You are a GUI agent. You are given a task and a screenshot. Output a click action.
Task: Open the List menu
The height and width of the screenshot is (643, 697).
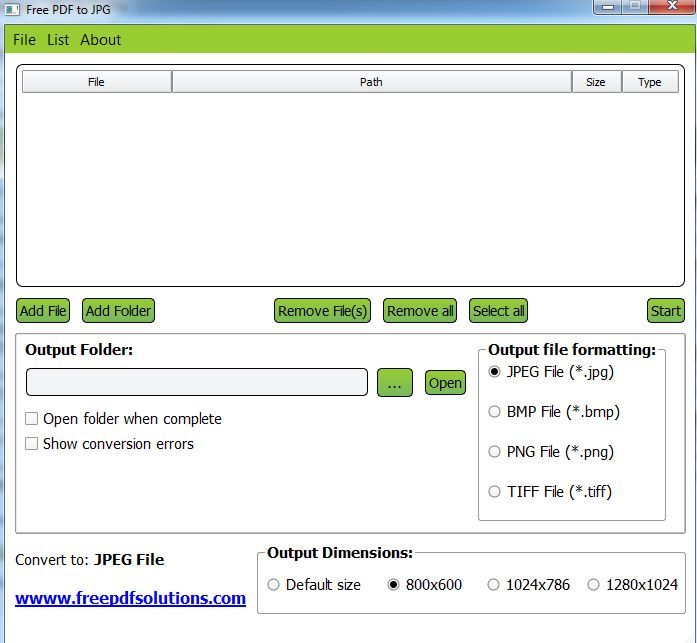(x=58, y=40)
